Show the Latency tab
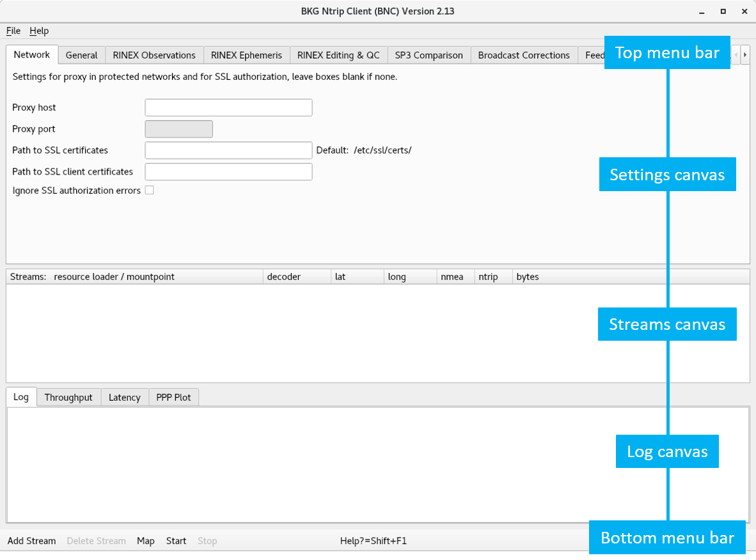Viewport: 756px width, 560px height. pos(124,397)
